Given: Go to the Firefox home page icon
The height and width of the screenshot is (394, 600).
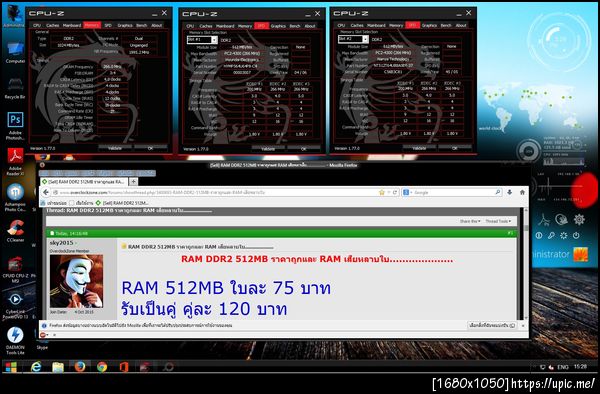Looking at the screenshot, I should tap(522, 192).
